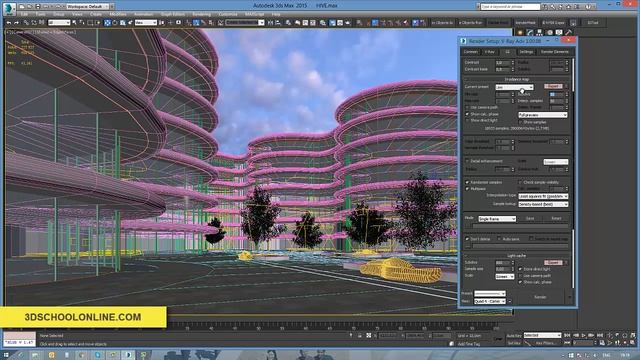640x360 pixels.
Task: Enable Auto save checkbox
Action: click(499, 238)
